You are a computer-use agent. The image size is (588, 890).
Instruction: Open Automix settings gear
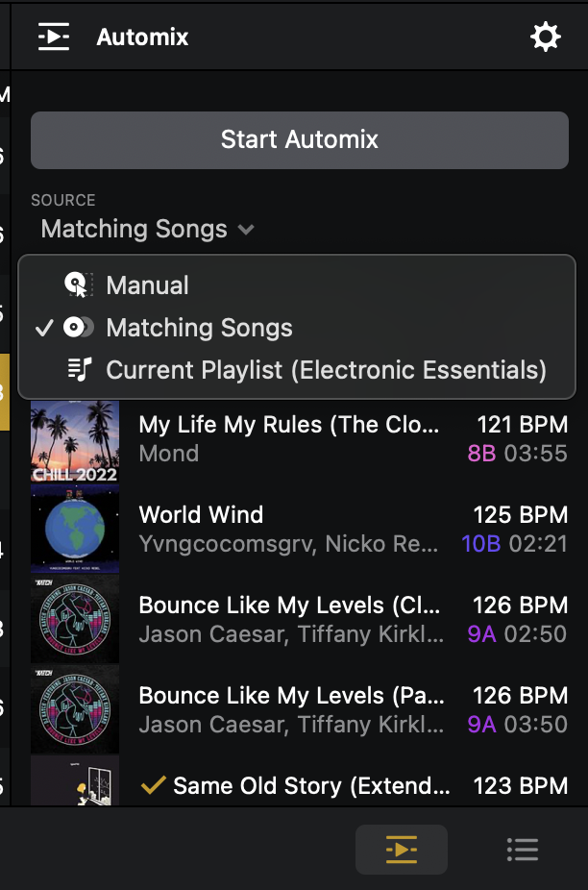(546, 37)
